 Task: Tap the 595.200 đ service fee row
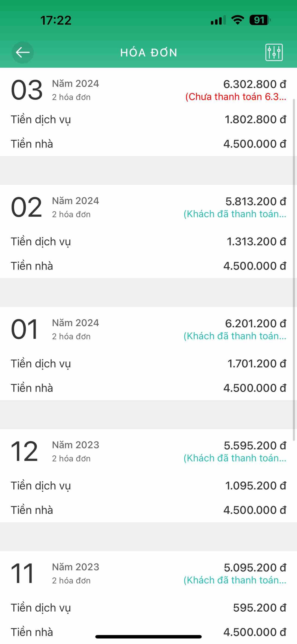coord(148,608)
